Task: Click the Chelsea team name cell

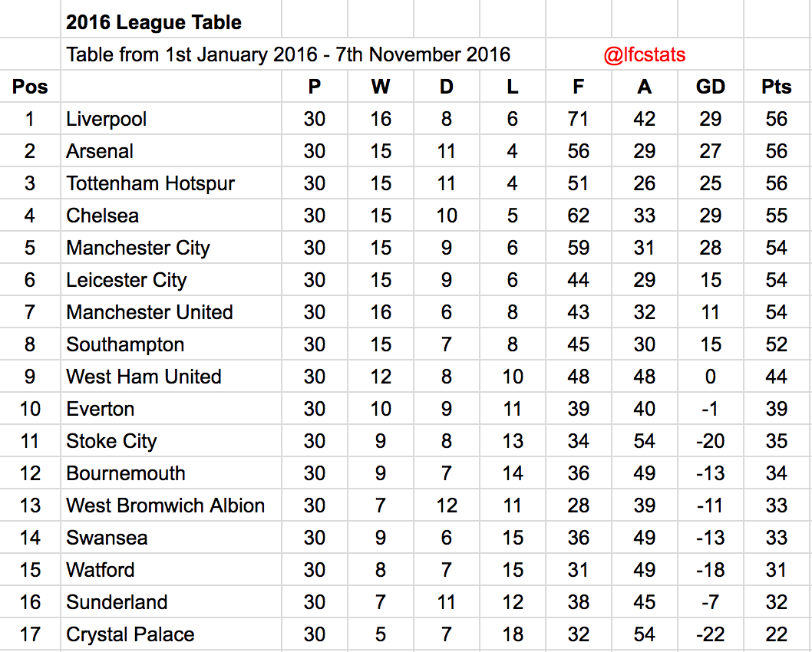Action: (171, 216)
